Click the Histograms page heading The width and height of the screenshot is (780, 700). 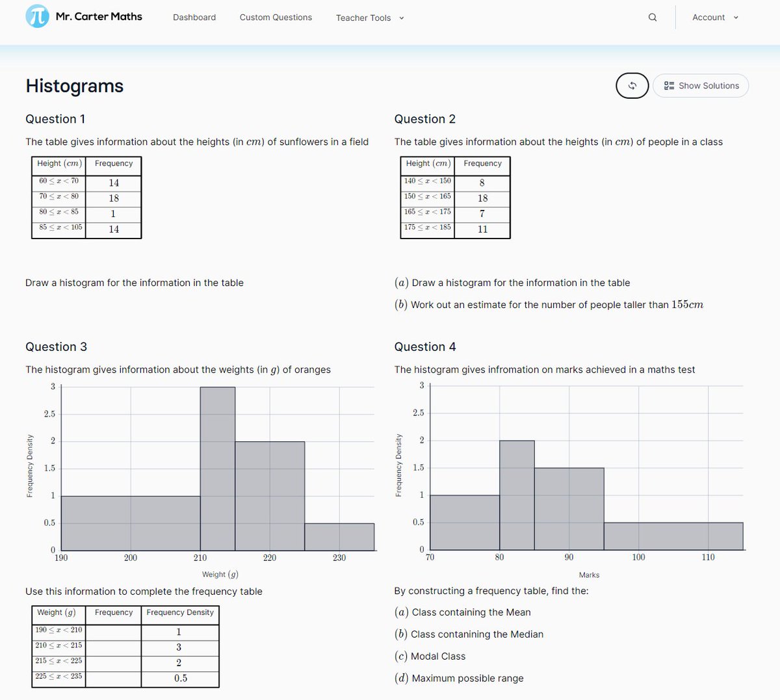click(x=75, y=86)
